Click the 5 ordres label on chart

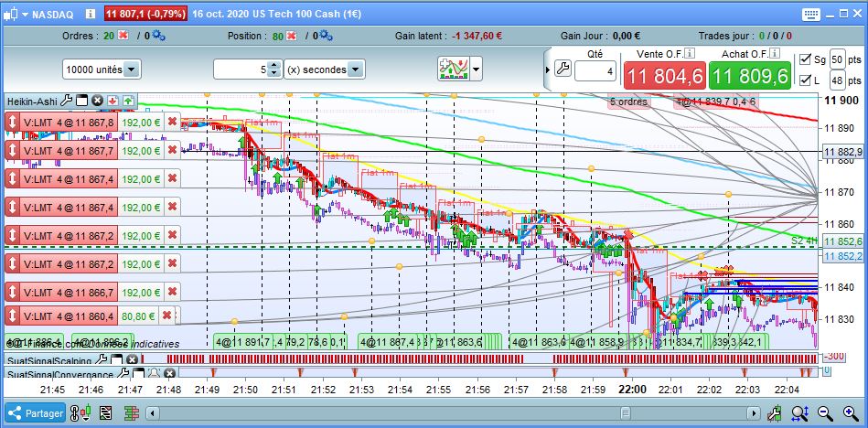click(x=629, y=102)
